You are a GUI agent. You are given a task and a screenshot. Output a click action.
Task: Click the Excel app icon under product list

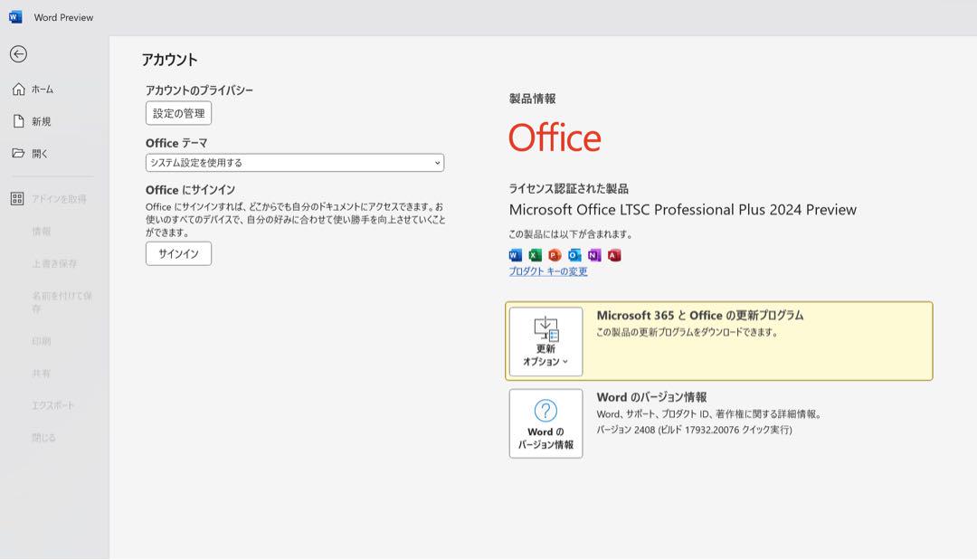click(536, 255)
